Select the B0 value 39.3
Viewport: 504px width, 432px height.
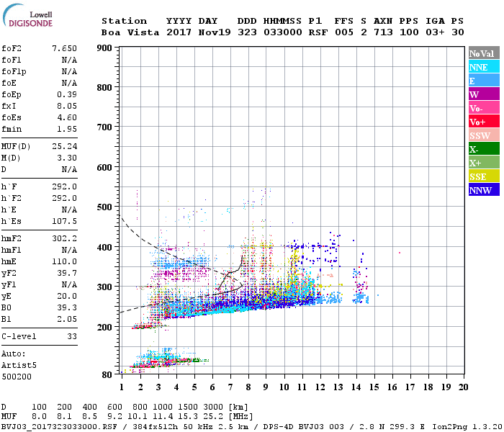tap(67, 308)
